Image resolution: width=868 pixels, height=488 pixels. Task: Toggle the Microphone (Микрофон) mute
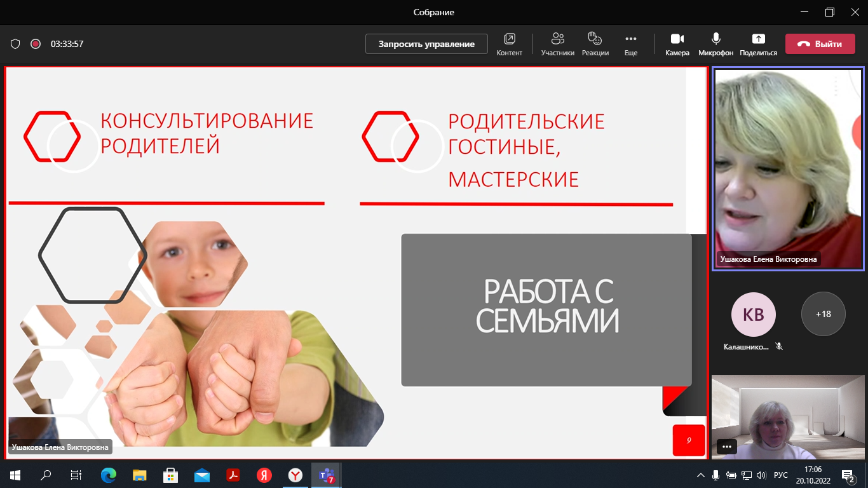tap(715, 44)
